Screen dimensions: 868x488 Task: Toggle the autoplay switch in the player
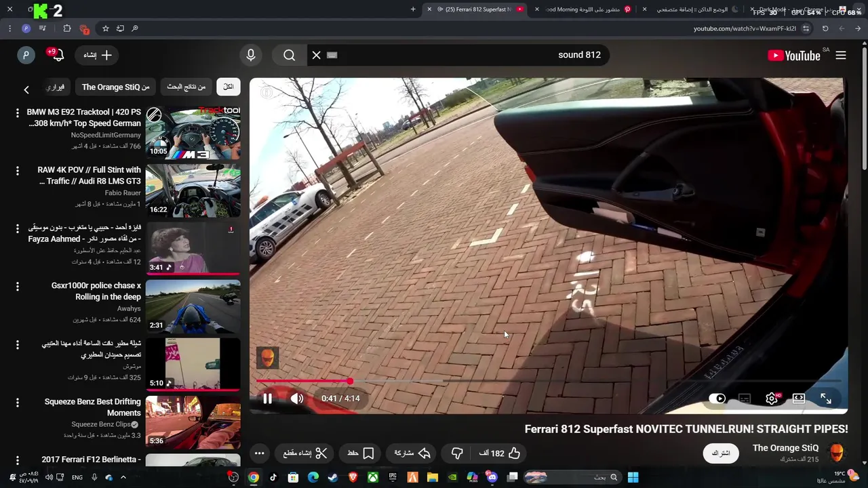click(717, 399)
